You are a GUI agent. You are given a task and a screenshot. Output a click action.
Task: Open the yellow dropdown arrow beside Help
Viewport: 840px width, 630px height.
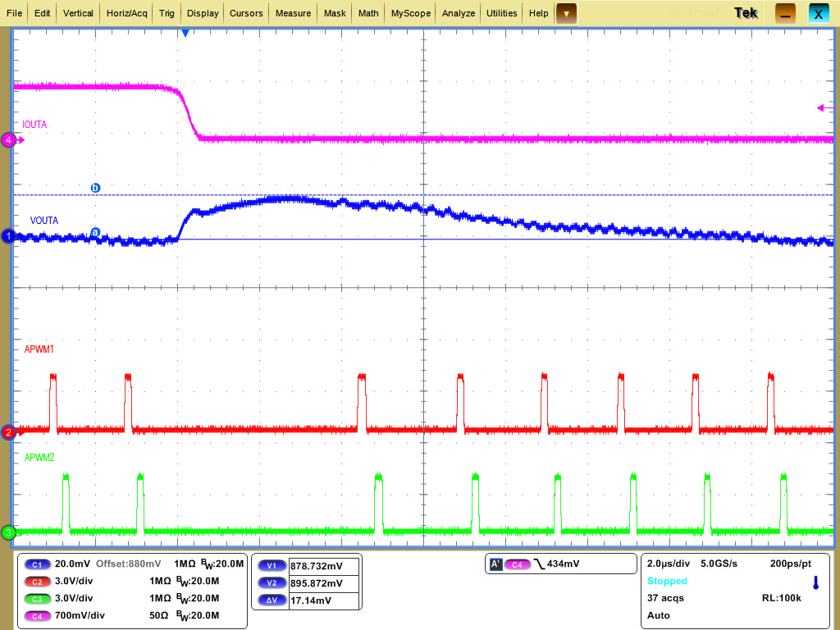tap(567, 13)
